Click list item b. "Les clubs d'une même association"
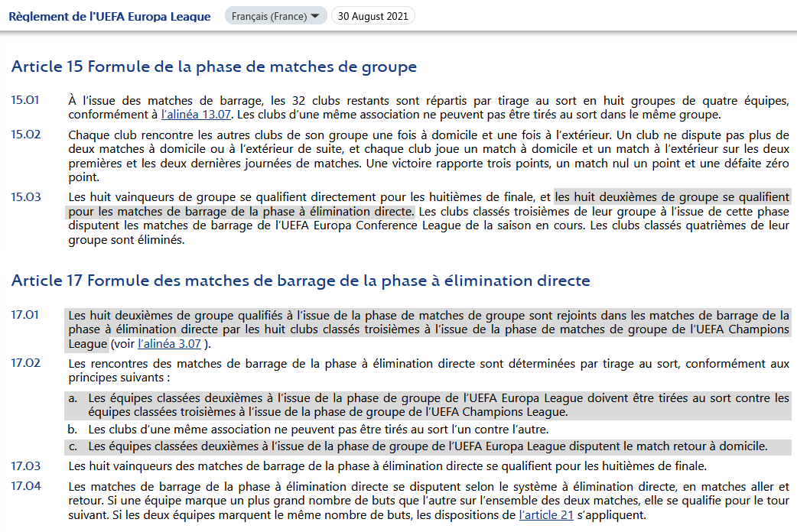 tap(308, 430)
